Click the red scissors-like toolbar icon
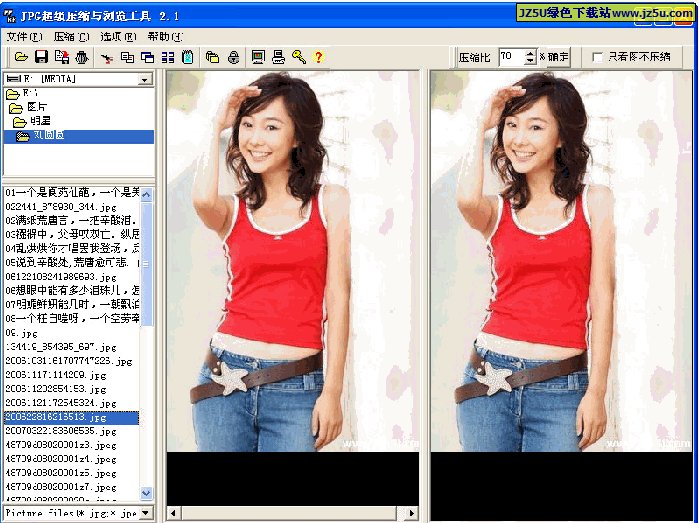The image size is (699, 523). coord(107,58)
